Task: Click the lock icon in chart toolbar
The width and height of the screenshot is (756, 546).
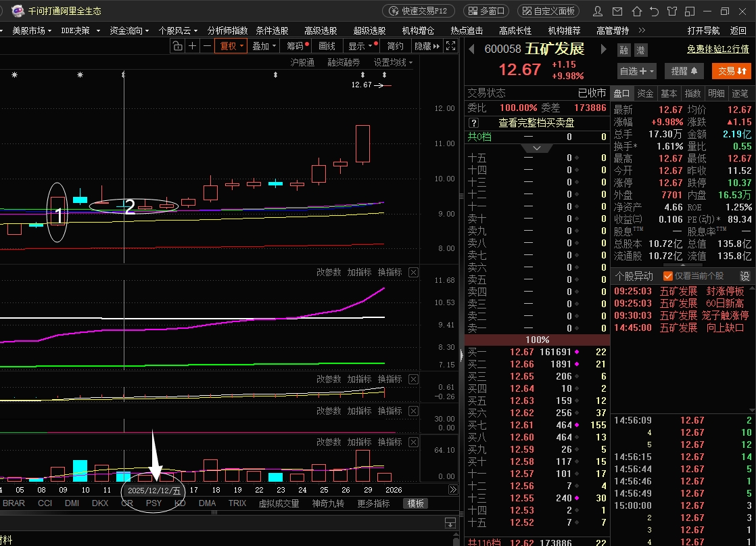Action: click(x=177, y=46)
